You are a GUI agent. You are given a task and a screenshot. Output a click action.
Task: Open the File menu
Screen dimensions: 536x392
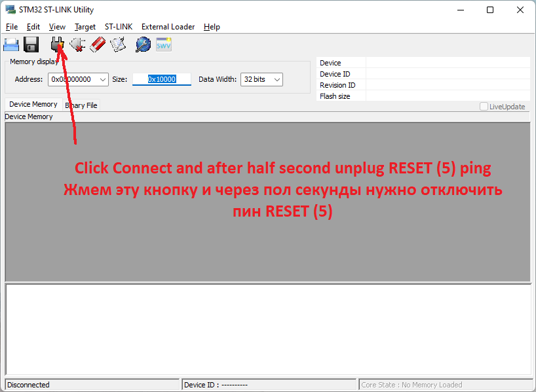[x=12, y=27]
